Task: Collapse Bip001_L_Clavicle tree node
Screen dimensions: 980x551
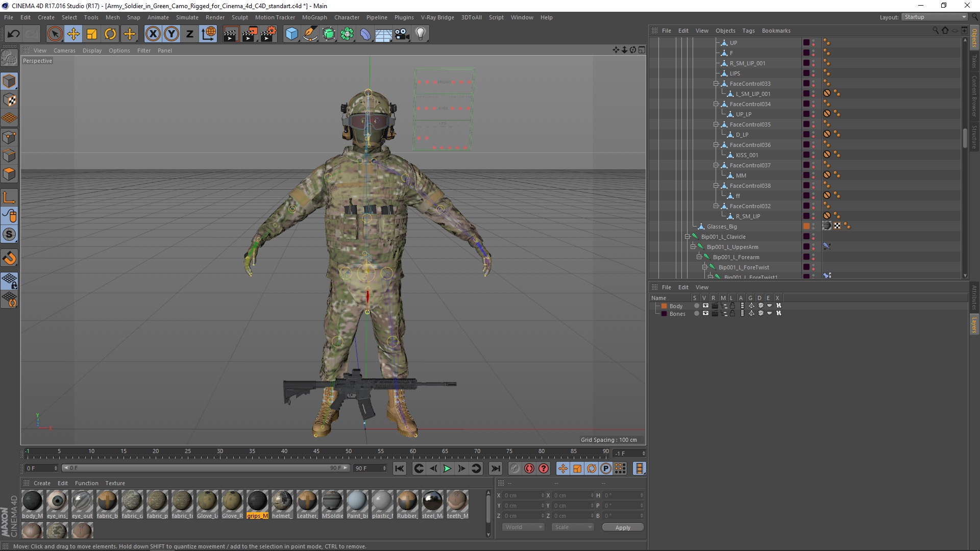Action: click(687, 237)
